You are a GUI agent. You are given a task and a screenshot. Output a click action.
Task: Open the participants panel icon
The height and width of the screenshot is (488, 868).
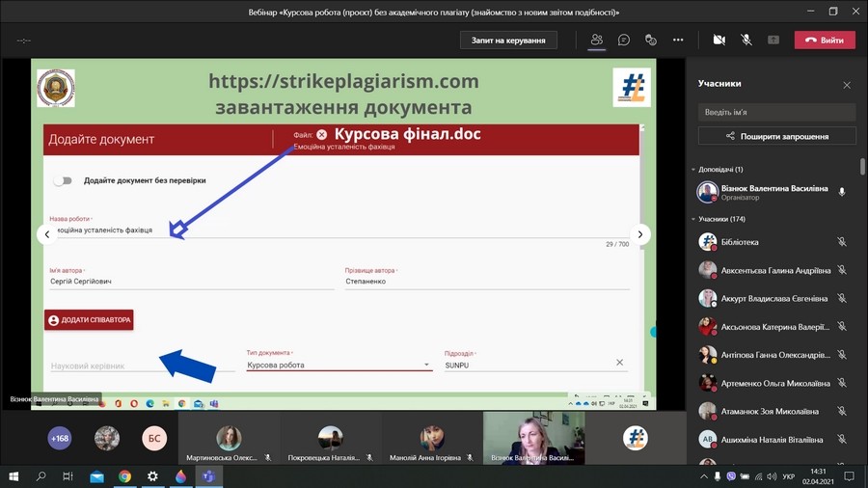pos(596,40)
